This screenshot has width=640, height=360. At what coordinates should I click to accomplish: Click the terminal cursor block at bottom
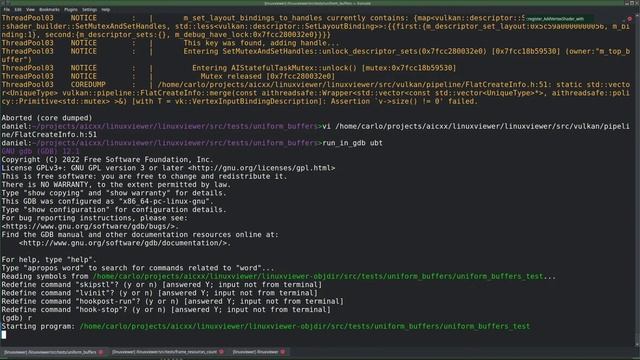tap(4, 335)
